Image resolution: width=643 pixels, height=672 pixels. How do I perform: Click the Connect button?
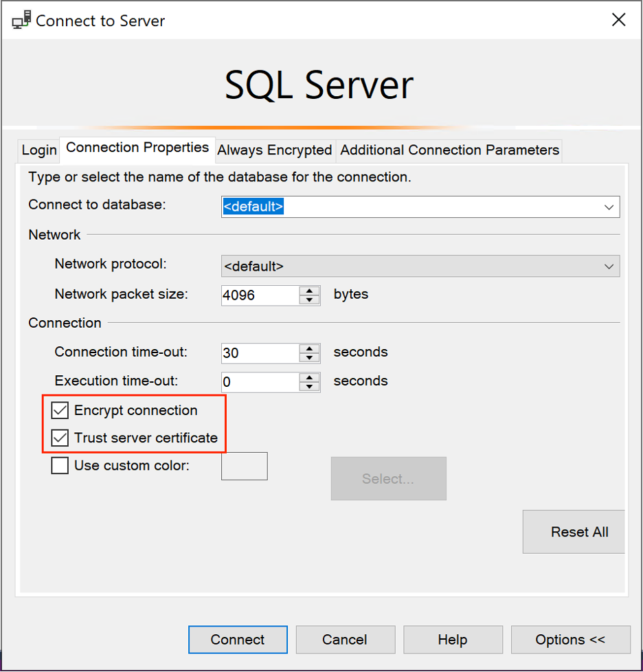coord(238,640)
